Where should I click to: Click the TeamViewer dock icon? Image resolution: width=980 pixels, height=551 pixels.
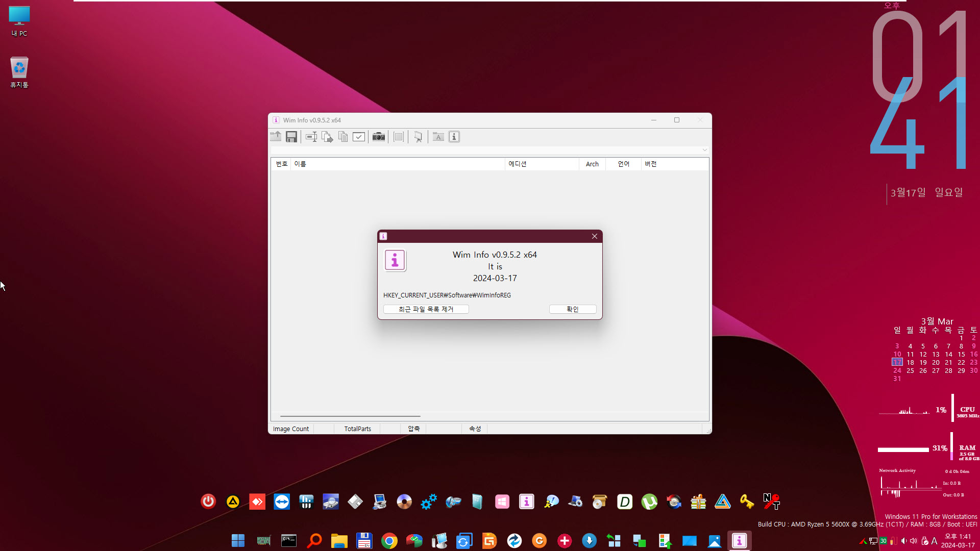click(x=282, y=502)
